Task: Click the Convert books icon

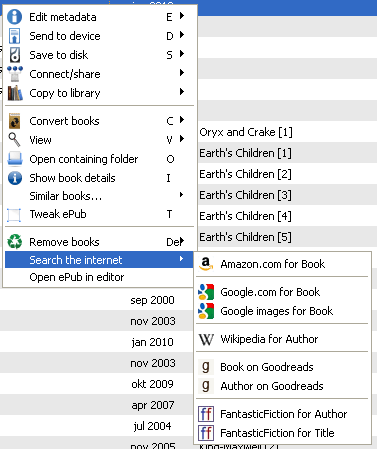Action: (15, 121)
